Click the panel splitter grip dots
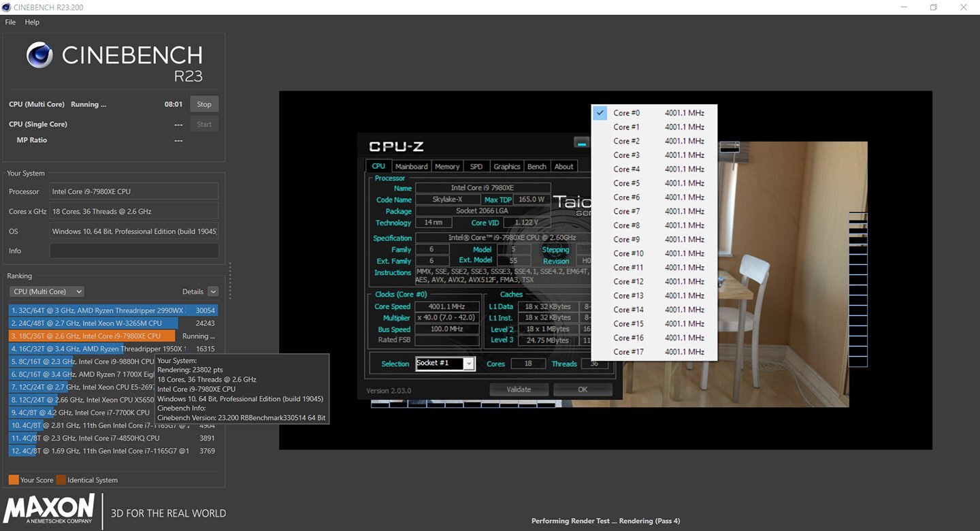Screen dimensions: 980x531 coord(231,280)
